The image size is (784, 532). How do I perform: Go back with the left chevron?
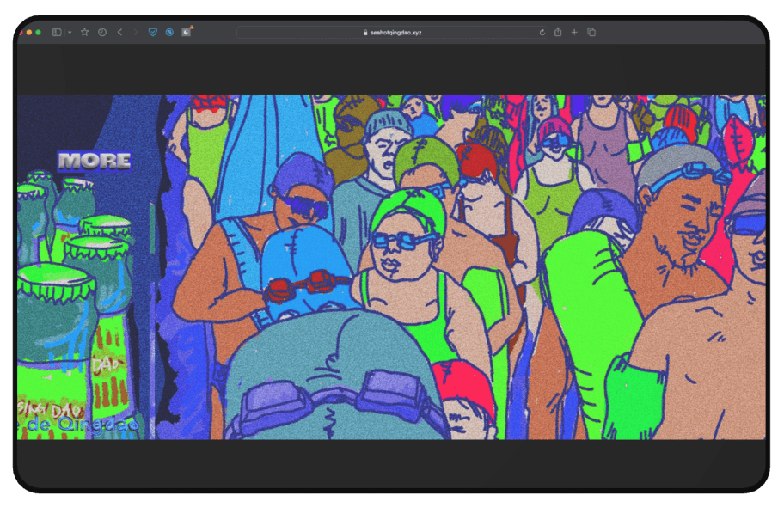[120, 32]
